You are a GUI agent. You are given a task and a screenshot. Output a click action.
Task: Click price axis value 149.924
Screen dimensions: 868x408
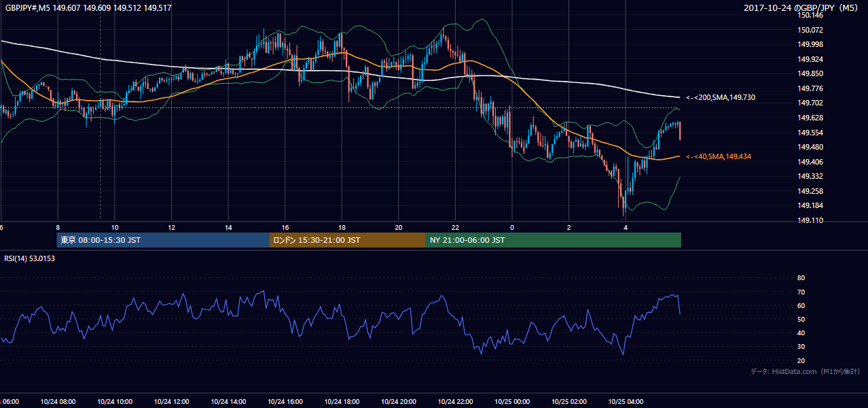(x=810, y=60)
